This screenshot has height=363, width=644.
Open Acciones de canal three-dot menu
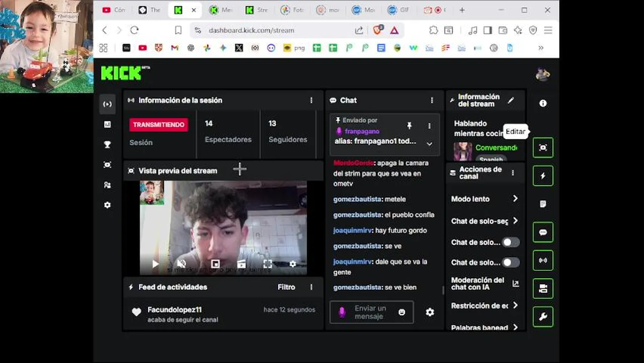point(513,173)
